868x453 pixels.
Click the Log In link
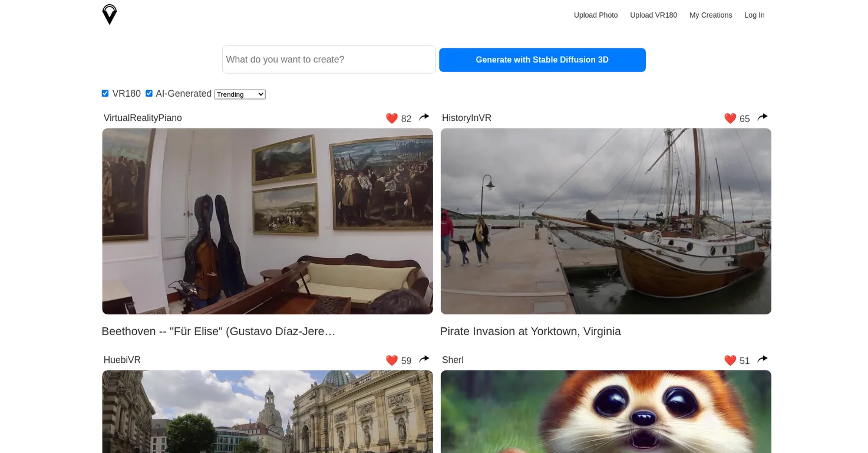tap(754, 15)
